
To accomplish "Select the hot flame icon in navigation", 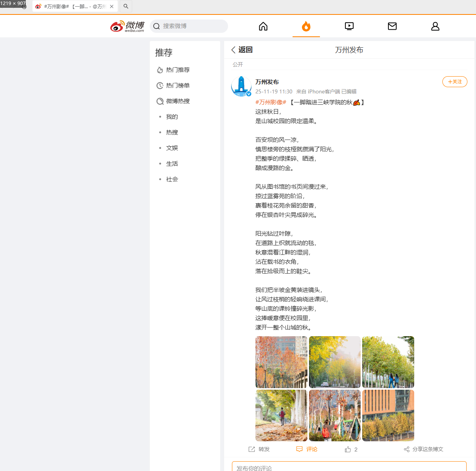I will coord(306,26).
